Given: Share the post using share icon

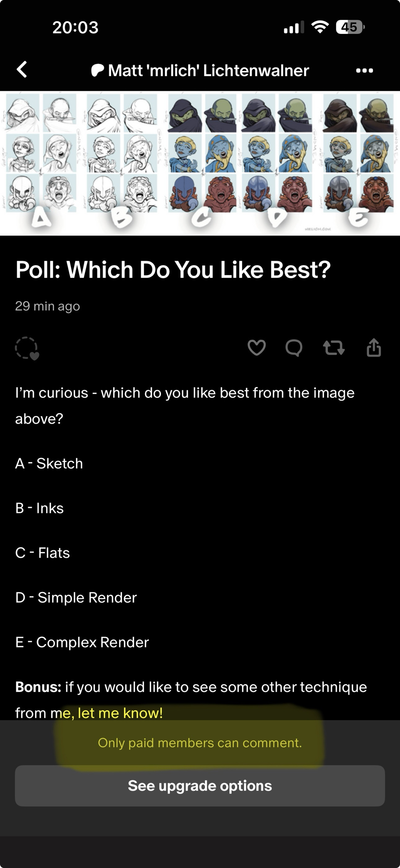Looking at the screenshot, I should [x=374, y=348].
